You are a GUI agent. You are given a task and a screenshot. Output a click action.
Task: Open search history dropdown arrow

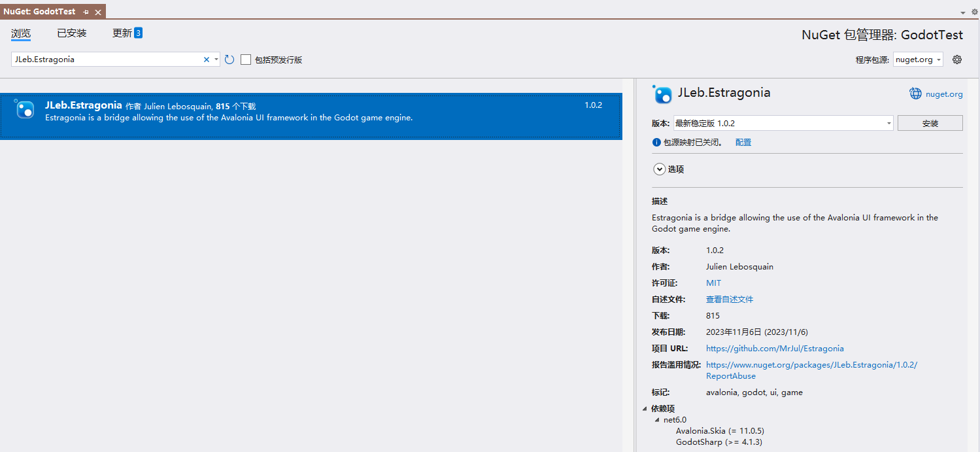click(x=216, y=60)
